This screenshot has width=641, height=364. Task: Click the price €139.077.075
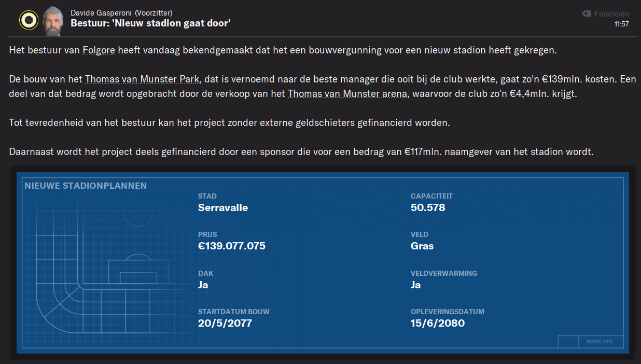coord(231,246)
